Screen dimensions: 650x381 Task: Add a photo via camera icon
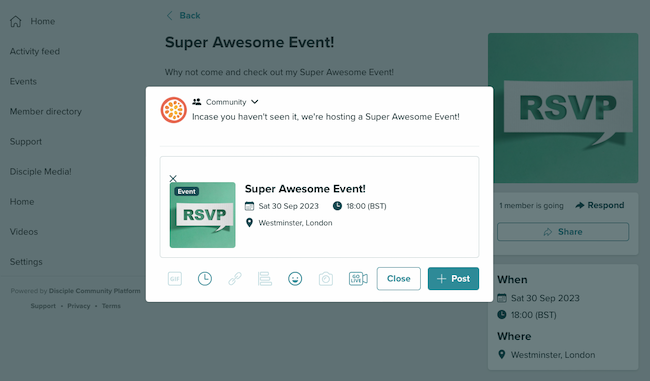click(x=326, y=279)
